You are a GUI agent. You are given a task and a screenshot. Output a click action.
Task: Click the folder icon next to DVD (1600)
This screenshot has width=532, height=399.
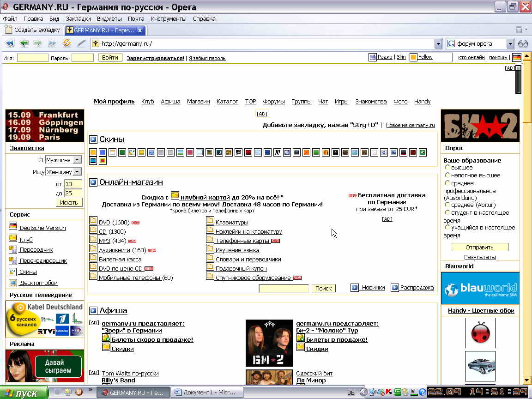[x=93, y=221]
